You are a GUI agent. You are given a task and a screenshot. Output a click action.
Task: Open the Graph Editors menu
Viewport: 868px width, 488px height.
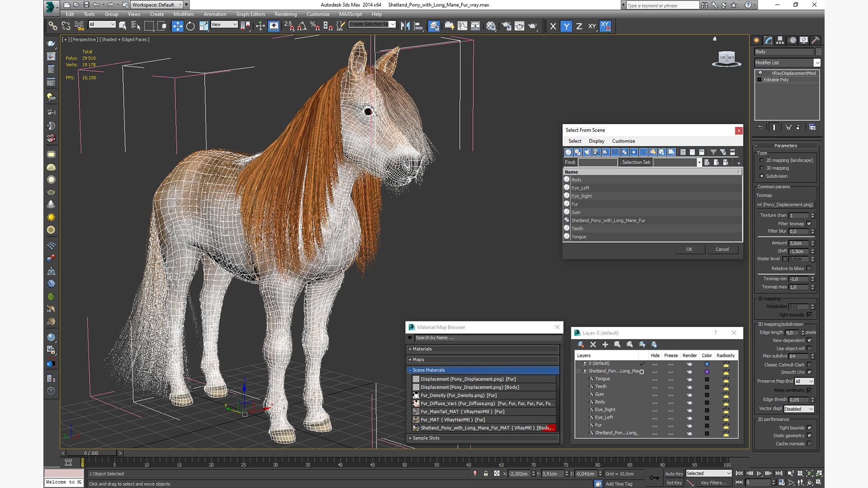point(250,14)
